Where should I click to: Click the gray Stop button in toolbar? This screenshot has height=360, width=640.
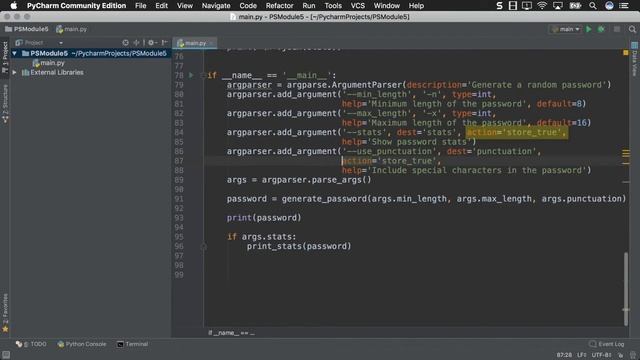coord(617,29)
